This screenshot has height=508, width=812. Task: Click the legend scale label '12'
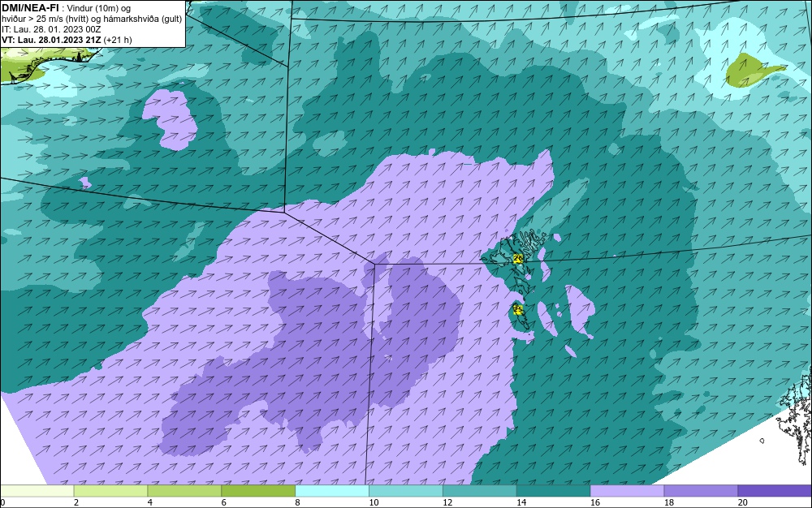(447, 502)
